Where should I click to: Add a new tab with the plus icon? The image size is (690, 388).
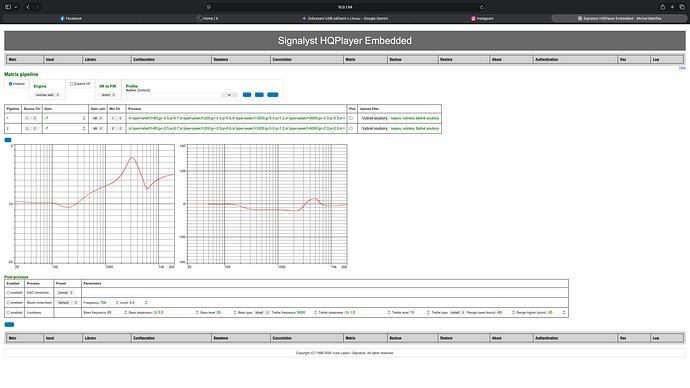(672, 7)
